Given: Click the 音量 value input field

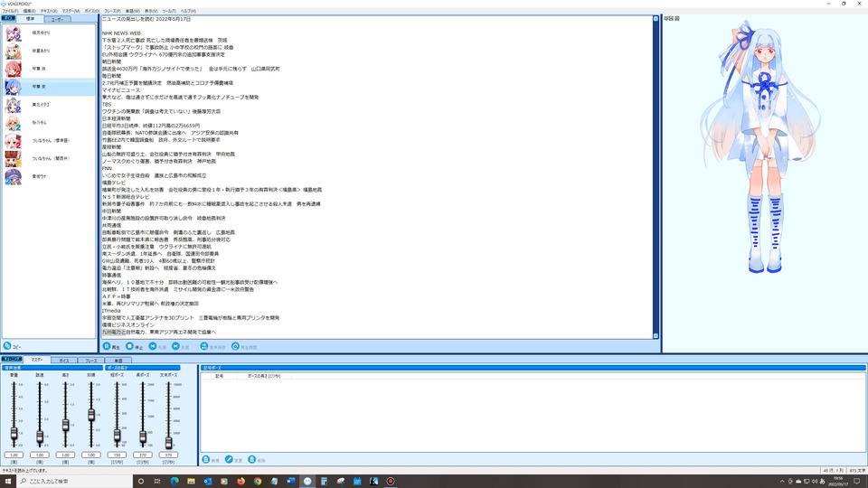Looking at the screenshot, I should pos(14,455).
